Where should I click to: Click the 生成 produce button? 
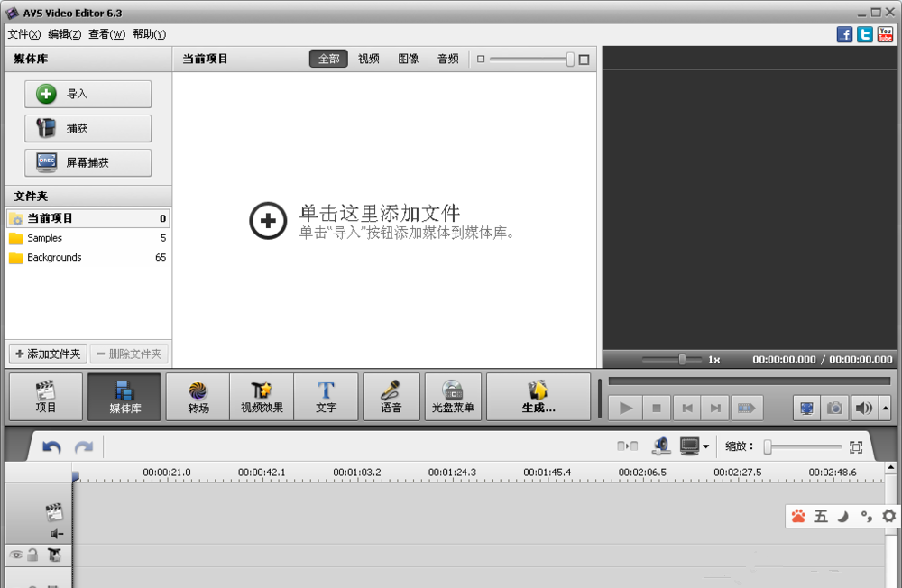pos(538,396)
